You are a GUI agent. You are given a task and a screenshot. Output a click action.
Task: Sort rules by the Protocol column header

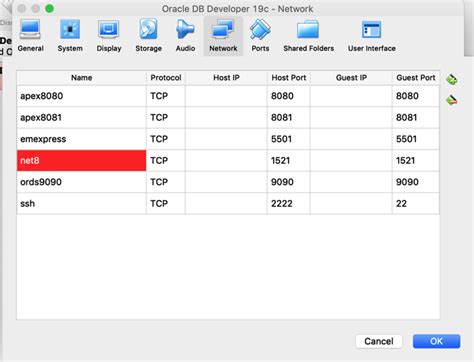click(x=166, y=78)
